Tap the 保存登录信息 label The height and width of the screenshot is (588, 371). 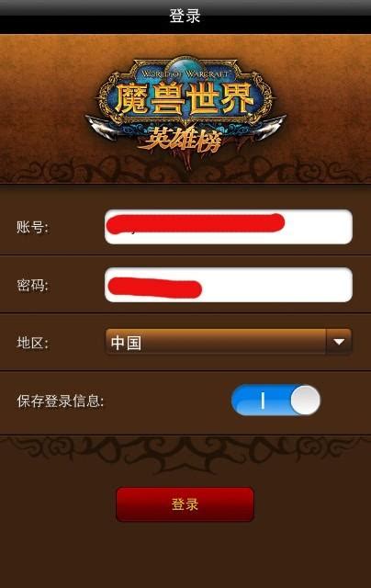[61, 401]
